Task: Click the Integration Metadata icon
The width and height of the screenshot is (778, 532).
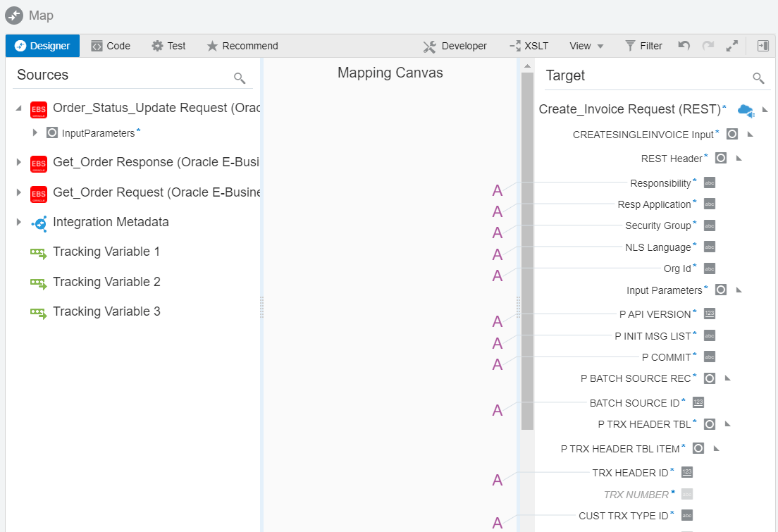Action: (39, 224)
